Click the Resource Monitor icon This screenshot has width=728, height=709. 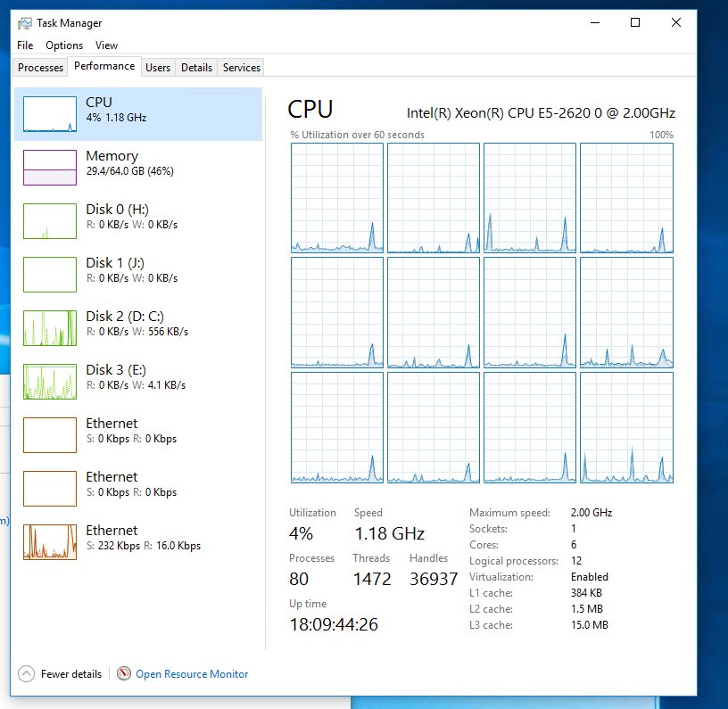coord(124,674)
